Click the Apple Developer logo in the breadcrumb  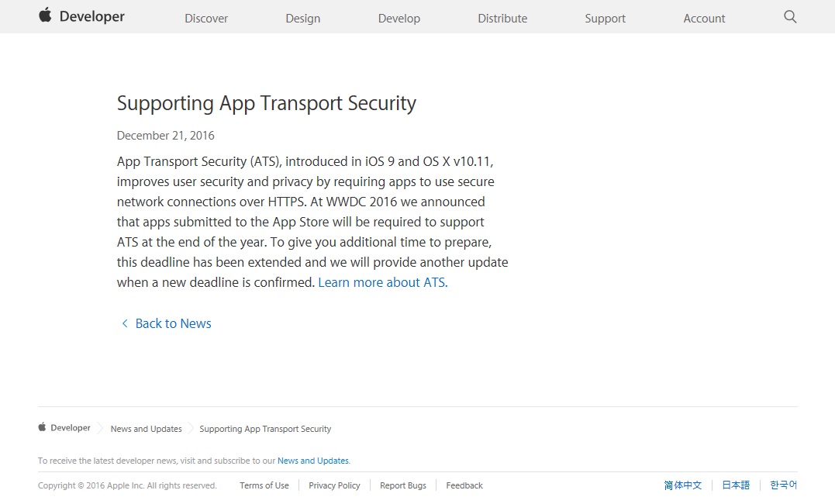[x=64, y=427]
